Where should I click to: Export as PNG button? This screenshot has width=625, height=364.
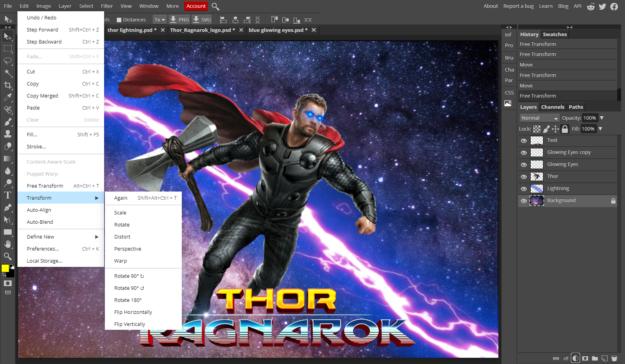[x=179, y=20]
